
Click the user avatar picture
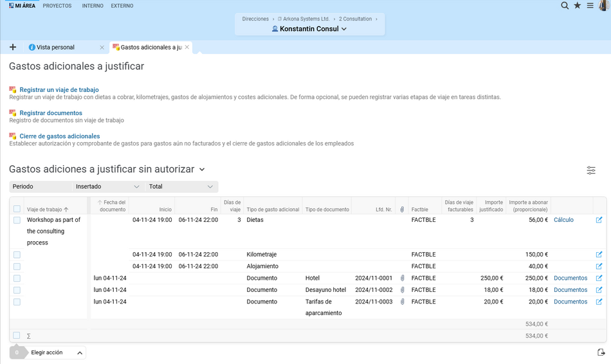tap(605, 5)
